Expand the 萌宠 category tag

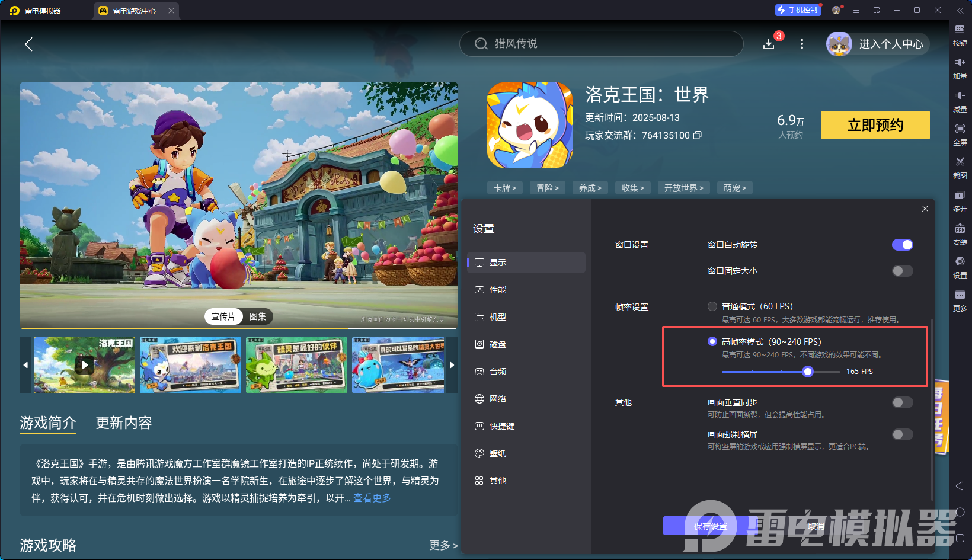[x=734, y=187]
